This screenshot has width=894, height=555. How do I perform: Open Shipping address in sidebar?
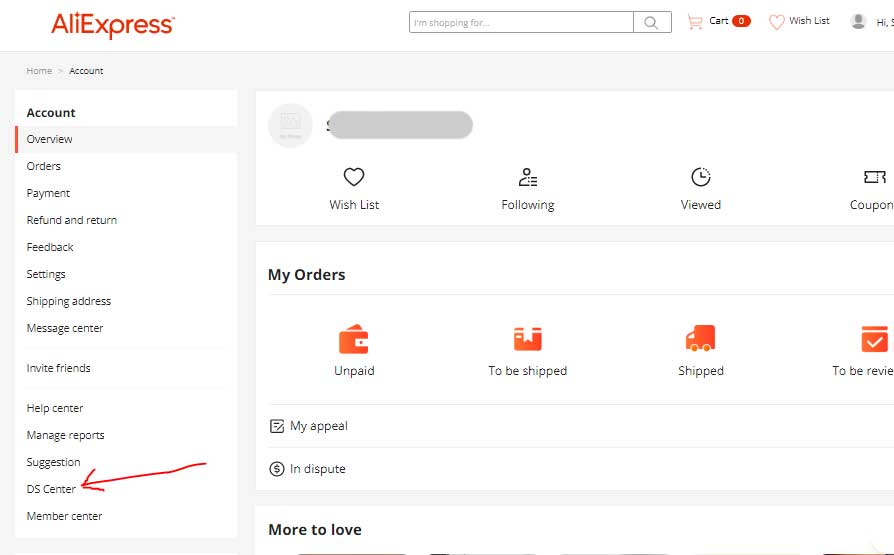(x=68, y=301)
